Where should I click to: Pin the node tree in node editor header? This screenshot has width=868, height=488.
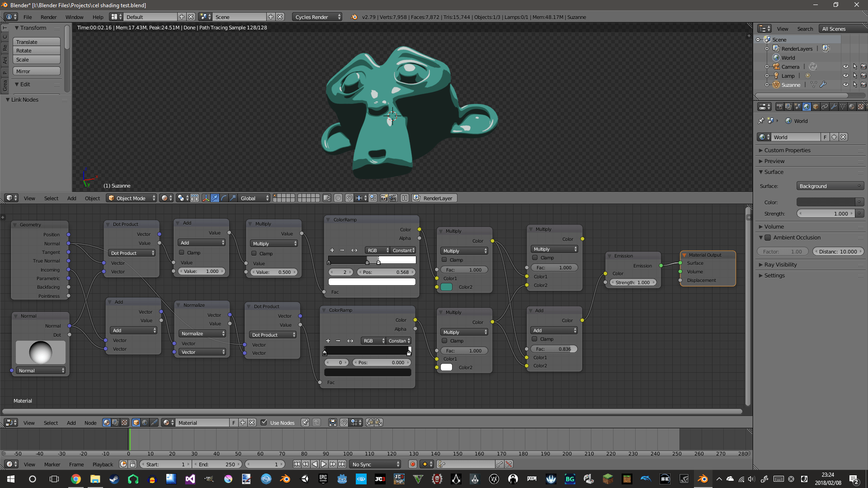coord(305,422)
